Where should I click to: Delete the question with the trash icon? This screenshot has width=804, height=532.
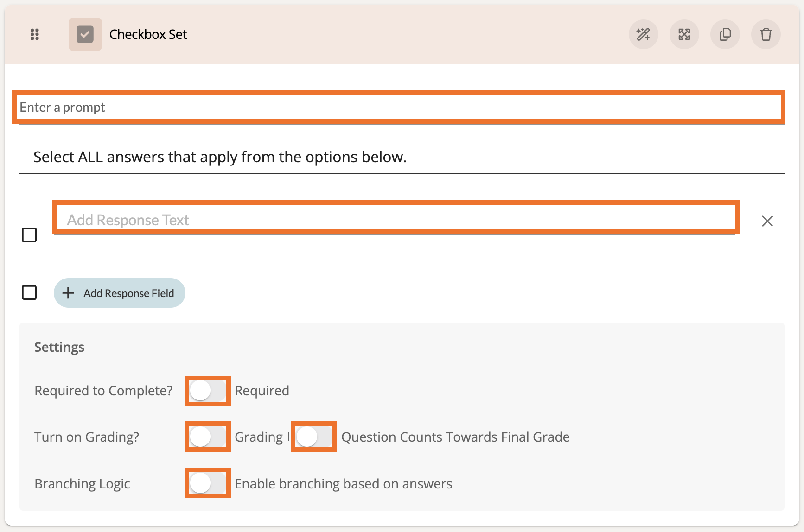(766, 34)
